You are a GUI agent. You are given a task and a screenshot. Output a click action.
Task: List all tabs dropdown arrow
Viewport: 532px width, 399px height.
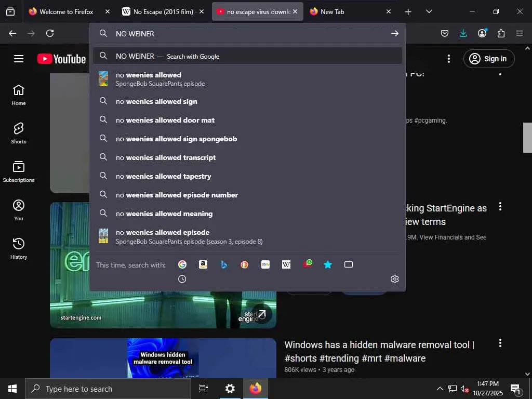tap(429, 12)
